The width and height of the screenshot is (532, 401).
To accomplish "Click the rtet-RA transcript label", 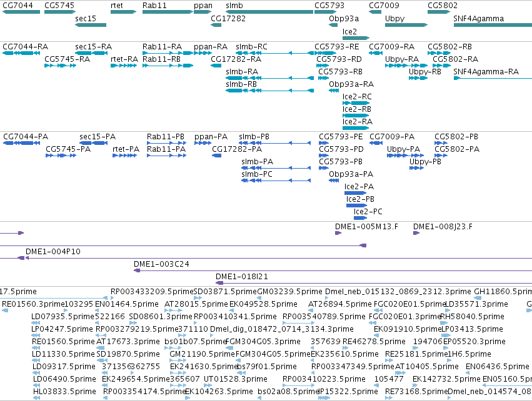I will 124,59.
